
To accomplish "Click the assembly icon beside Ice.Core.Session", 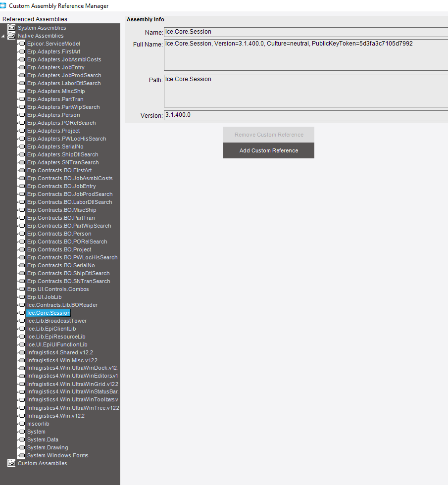I will point(22,313).
